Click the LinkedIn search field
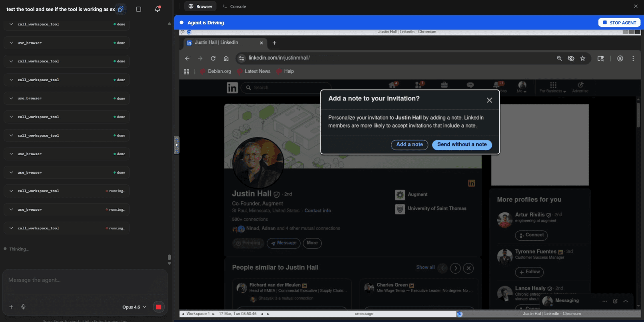 287,88
